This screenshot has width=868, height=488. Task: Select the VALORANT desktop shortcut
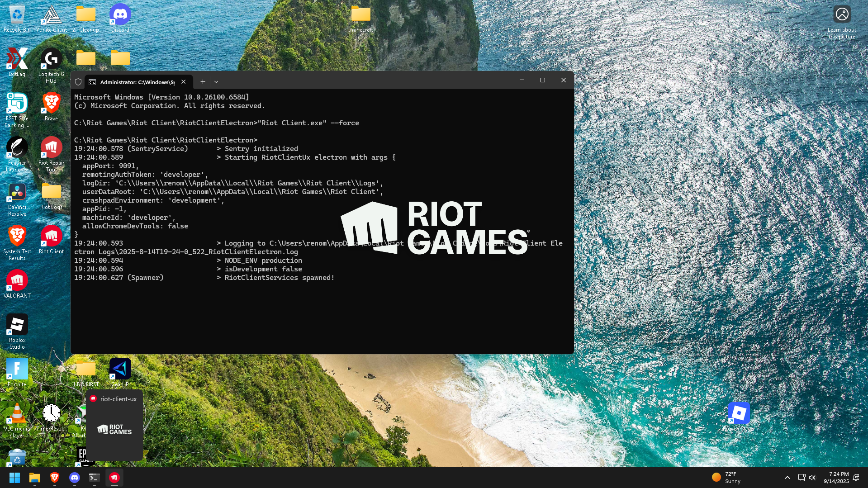point(17,284)
